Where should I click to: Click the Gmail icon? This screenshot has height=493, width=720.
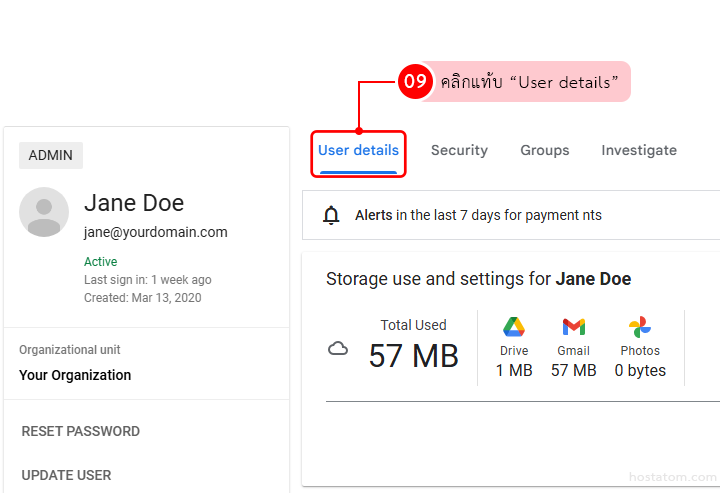[x=574, y=327]
